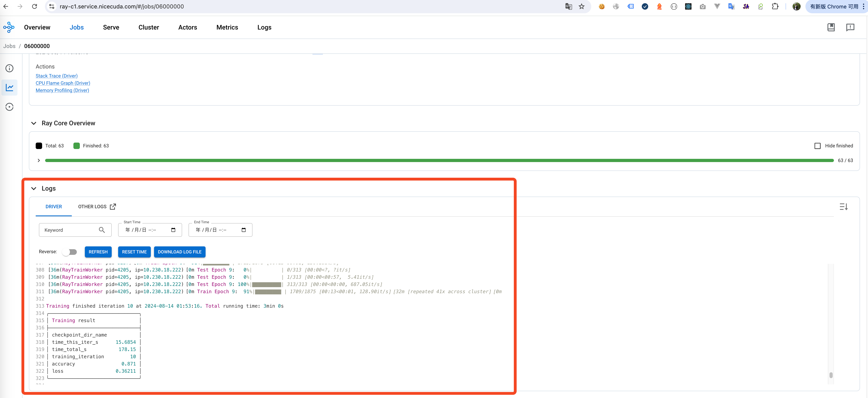Viewport: 868px width, 398px height.
Task: Open the info sidebar icon
Action: click(x=9, y=68)
